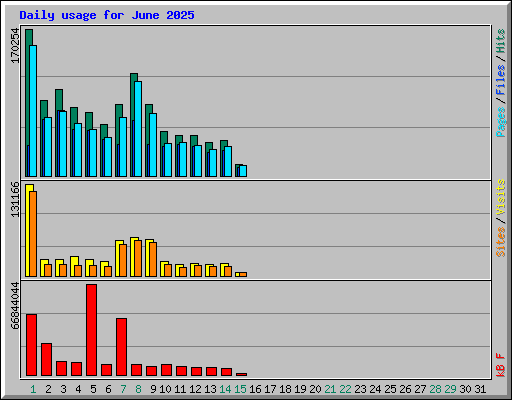Click green day label 15
The image size is (512, 400).
point(240,389)
